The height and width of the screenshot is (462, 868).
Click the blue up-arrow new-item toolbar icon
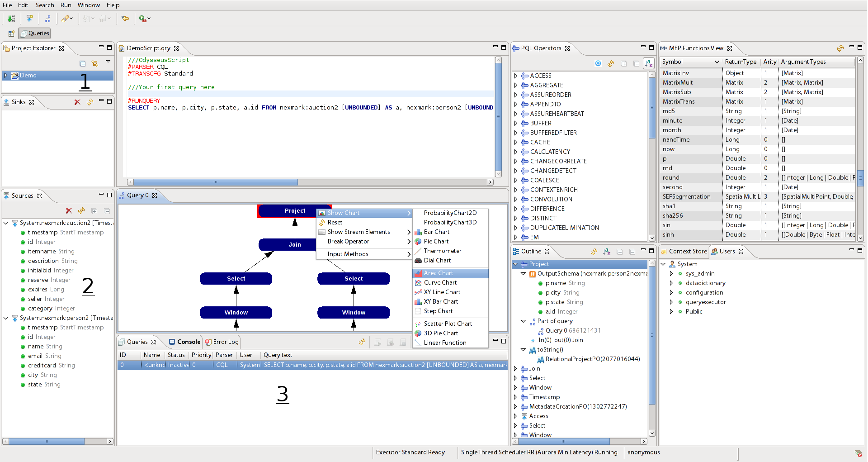(x=29, y=19)
